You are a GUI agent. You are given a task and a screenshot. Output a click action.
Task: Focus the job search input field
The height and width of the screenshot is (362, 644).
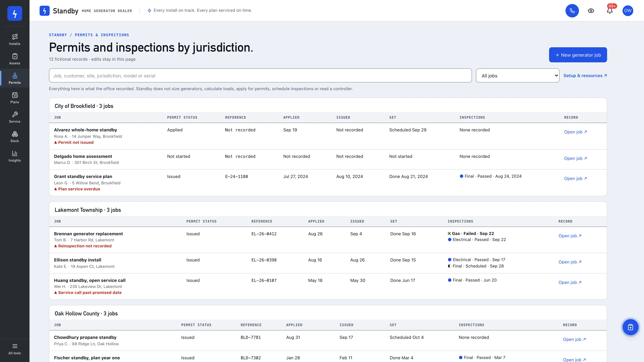260,75
